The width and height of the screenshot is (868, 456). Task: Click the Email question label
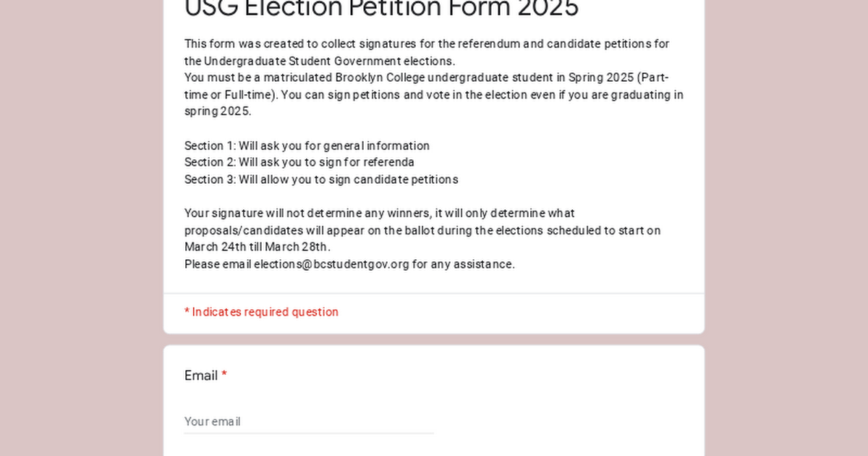pos(200,375)
